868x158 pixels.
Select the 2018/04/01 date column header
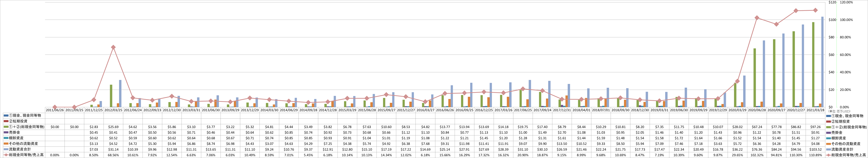point(581,110)
